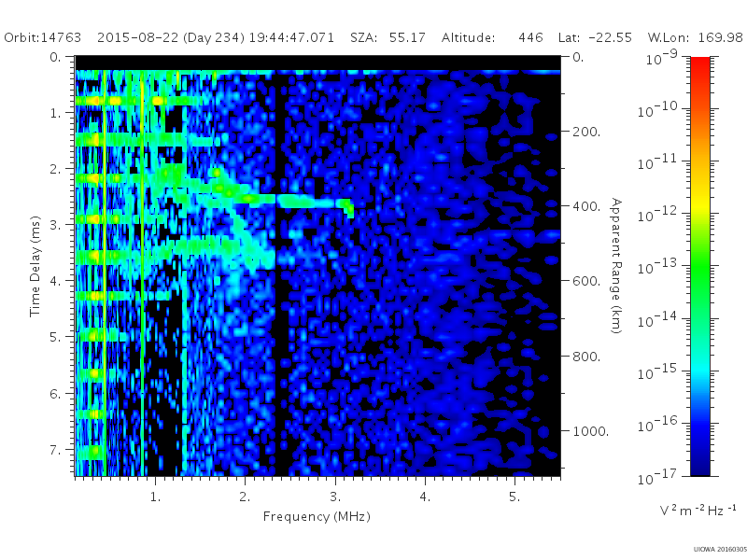Click the W.Lon: label
Screen dimensions: 747x560
[x=667, y=37]
